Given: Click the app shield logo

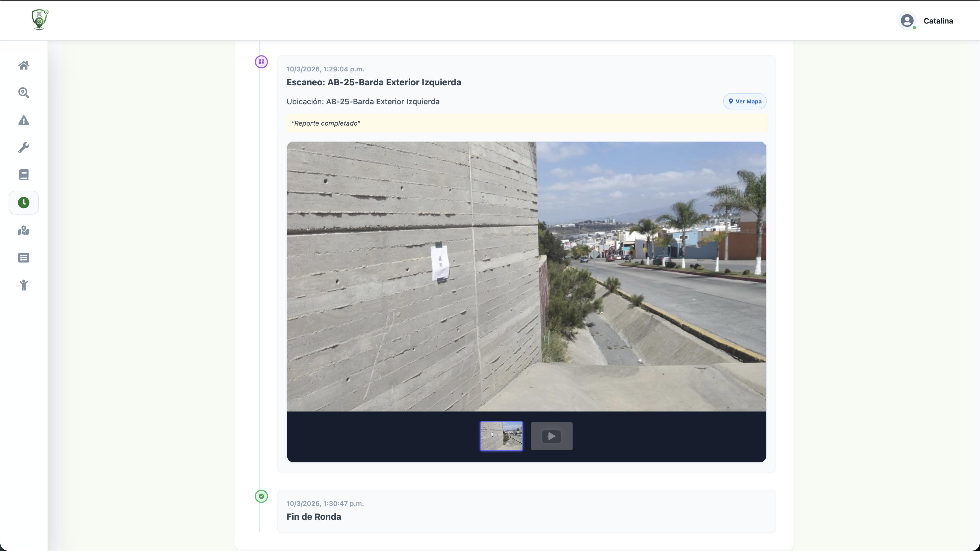Looking at the screenshot, I should tap(40, 20).
